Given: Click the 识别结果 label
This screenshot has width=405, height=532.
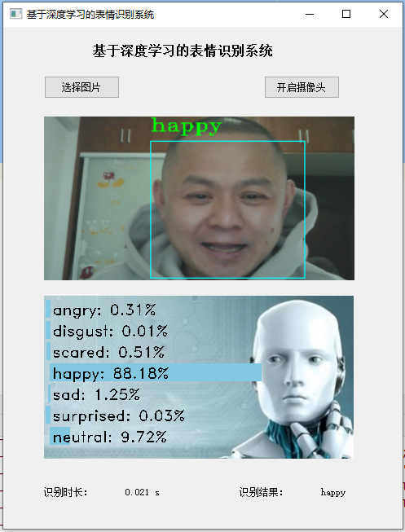Looking at the screenshot, I should (261, 492).
